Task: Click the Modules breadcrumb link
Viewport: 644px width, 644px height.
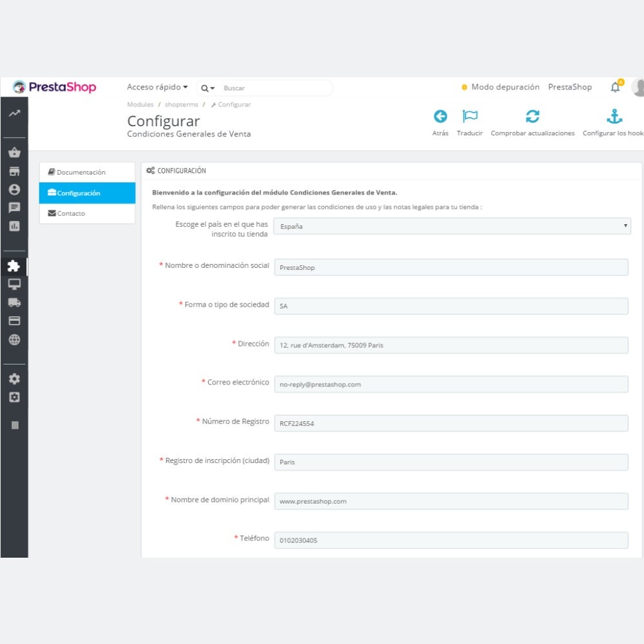Action: (x=140, y=104)
